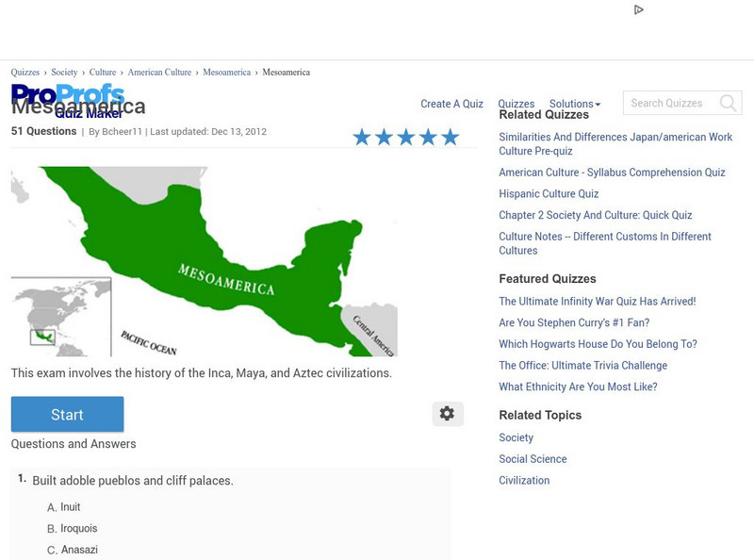Open the ProProfs Quiz Maker logo
The image size is (754, 560).
(68, 101)
